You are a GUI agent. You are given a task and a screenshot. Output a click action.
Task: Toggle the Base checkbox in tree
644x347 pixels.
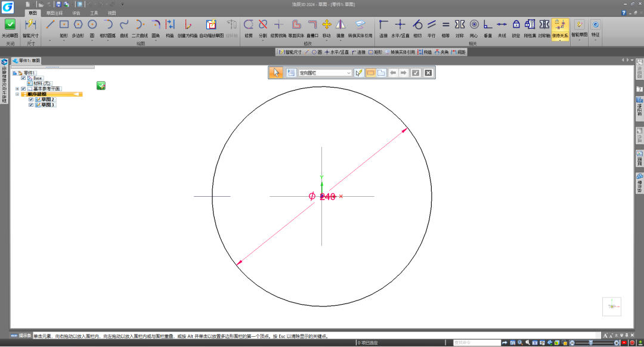click(x=23, y=78)
